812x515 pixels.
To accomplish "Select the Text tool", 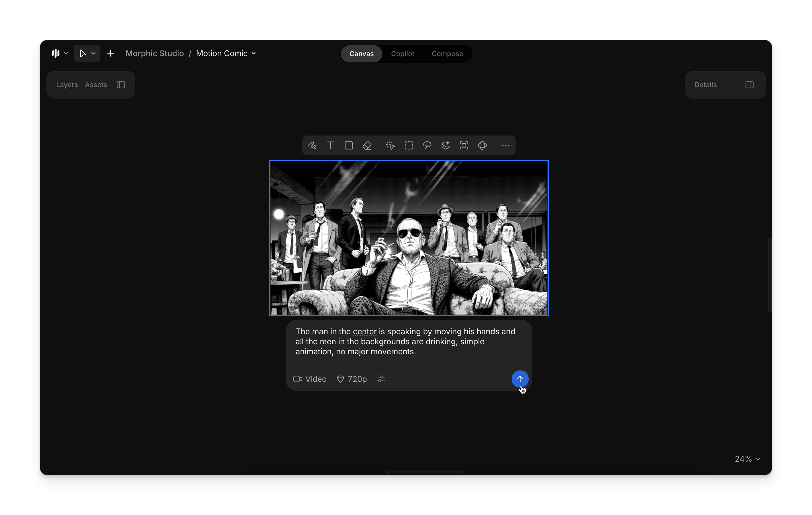I will click(x=330, y=146).
